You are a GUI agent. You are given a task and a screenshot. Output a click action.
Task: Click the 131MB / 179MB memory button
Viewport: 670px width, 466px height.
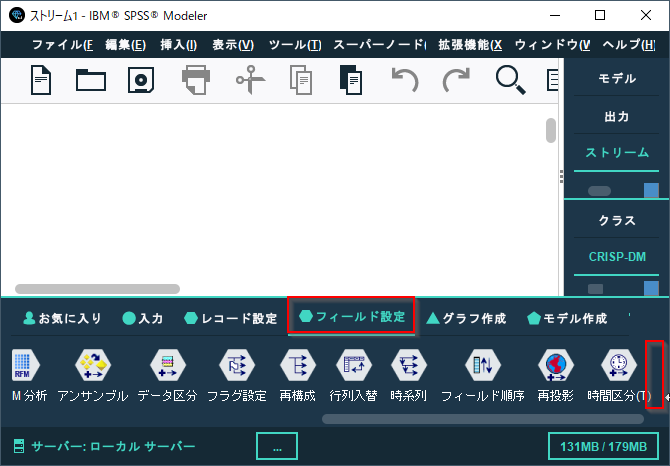[x=603, y=446]
